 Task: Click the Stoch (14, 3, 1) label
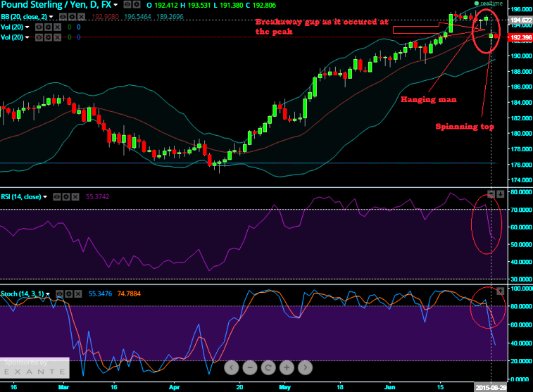23,294
